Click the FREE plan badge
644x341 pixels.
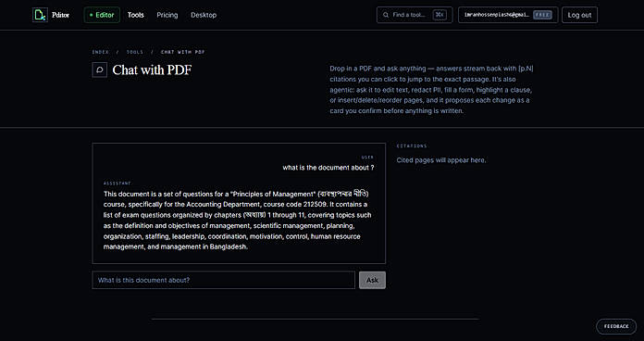pos(542,15)
